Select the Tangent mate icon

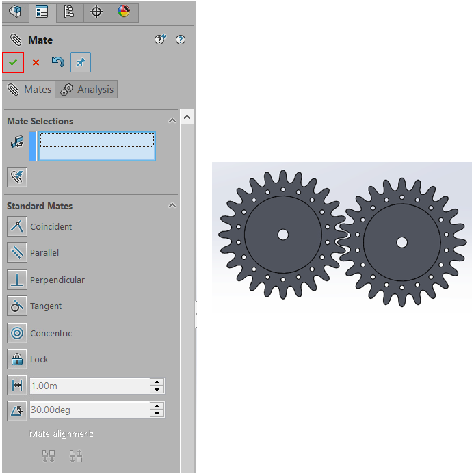pos(17,306)
